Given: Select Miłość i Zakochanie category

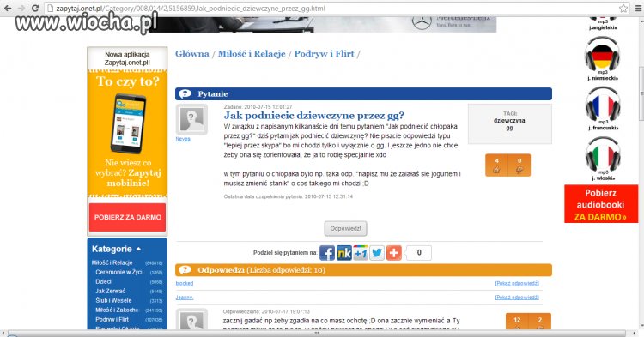Looking at the screenshot, I should click(117, 310).
